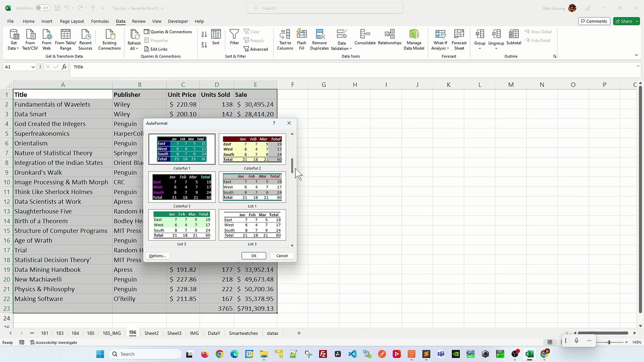Open the Smartwatches sheet tab
The image size is (644, 362).
pyautogui.click(x=243, y=333)
